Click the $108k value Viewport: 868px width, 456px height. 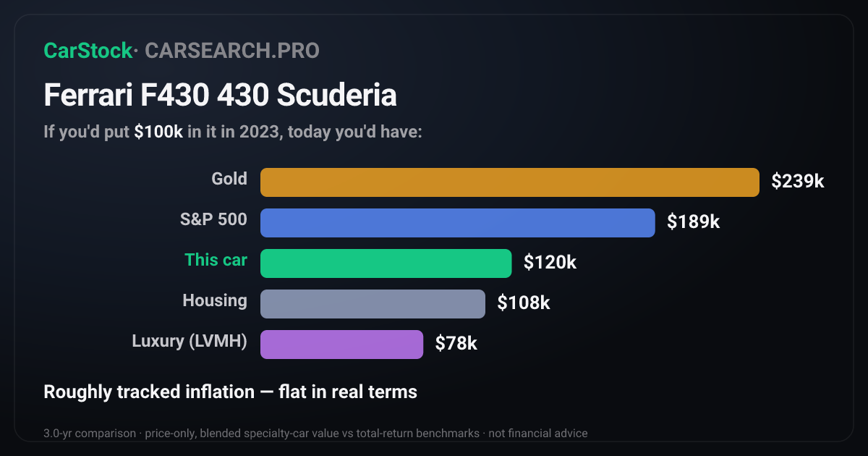tap(524, 303)
